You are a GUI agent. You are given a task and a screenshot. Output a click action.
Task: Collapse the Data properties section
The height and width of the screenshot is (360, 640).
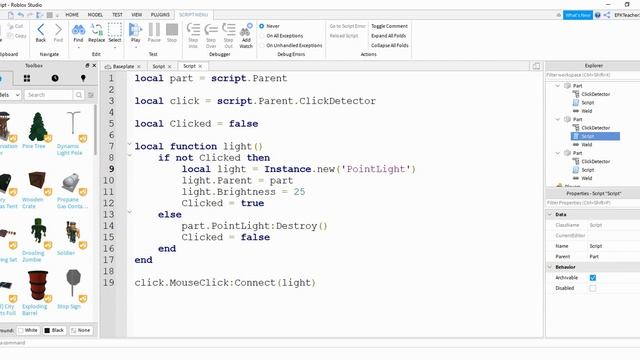click(x=550, y=214)
